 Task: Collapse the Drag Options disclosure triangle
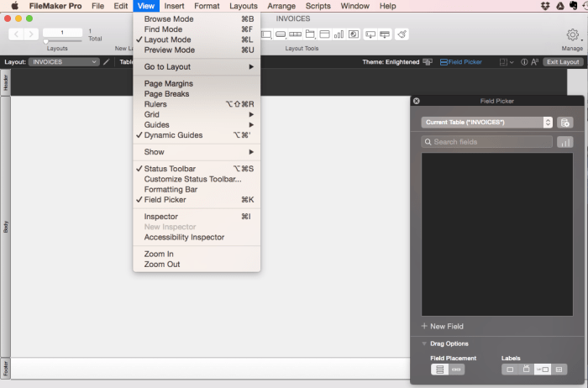pos(424,343)
